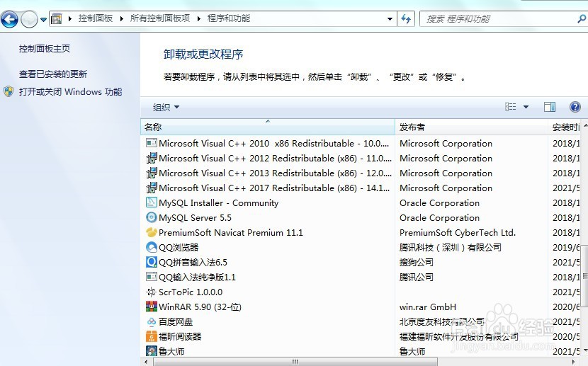Image resolution: width=588 pixels, height=366 pixels.
Task: Select Visual C++ 2010 x86 icon
Action: tap(151, 143)
